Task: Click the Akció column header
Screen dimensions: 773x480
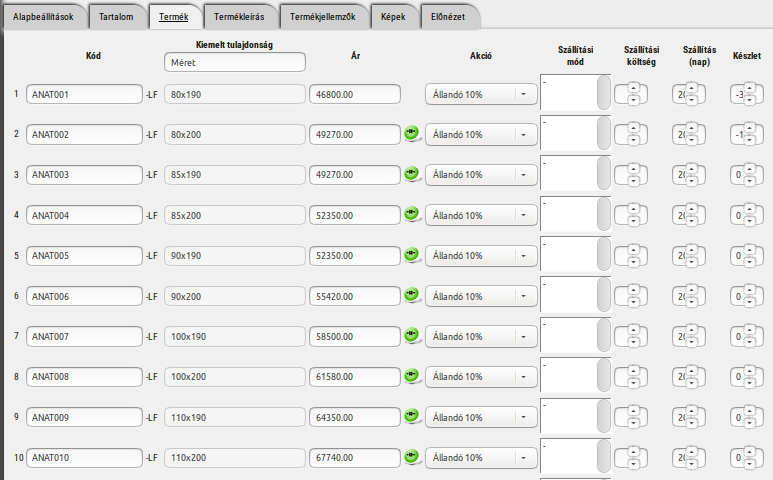Action: [481, 56]
